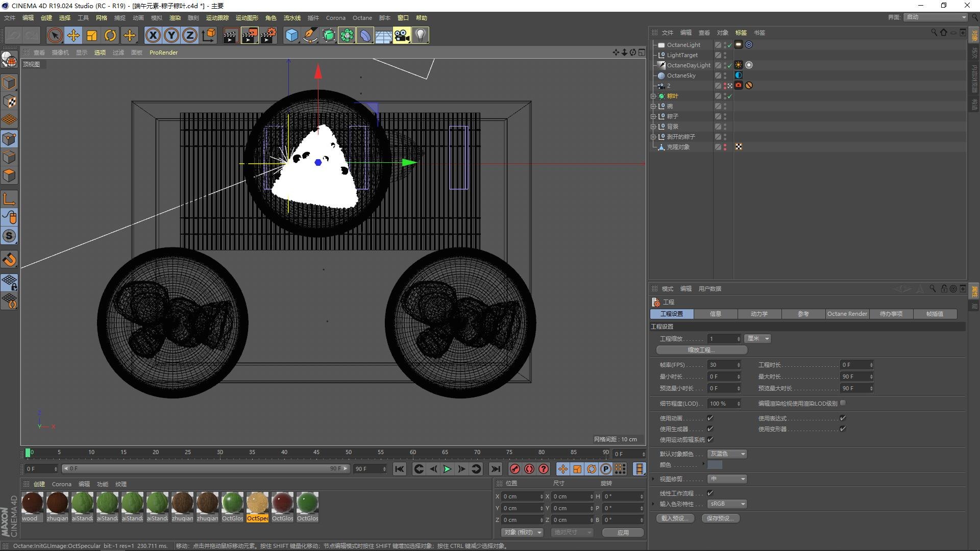Toggle the X-axis lock icon
Image resolution: width=980 pixels, height=551 pixels.
click(153, 35)
